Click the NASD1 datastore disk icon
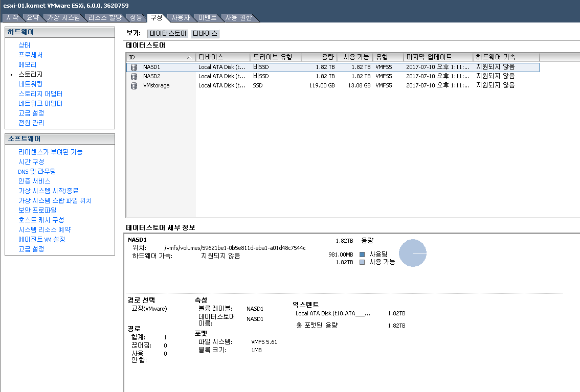This screenshot has height=392, width=580. [x=134, y=67]
